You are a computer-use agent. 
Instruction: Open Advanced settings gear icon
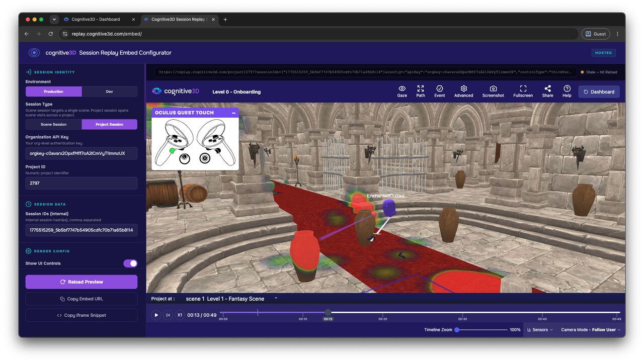coord(463,88)
